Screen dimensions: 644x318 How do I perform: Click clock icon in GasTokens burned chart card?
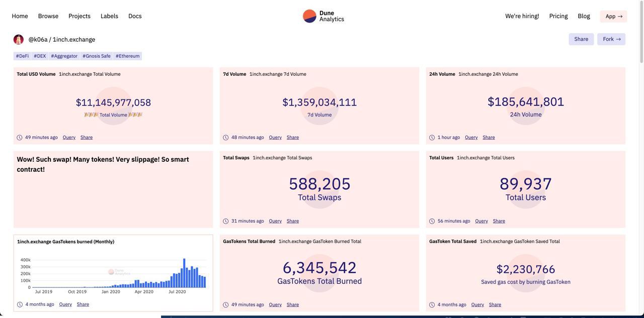(20, 304)
